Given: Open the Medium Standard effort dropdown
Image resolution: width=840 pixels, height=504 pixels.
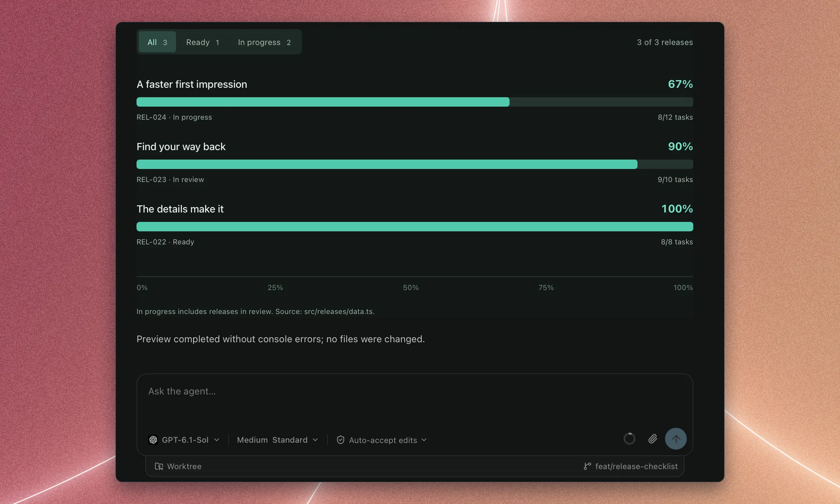Looking at the screenshot, I should pyautogui.click(x=277, y=440).
